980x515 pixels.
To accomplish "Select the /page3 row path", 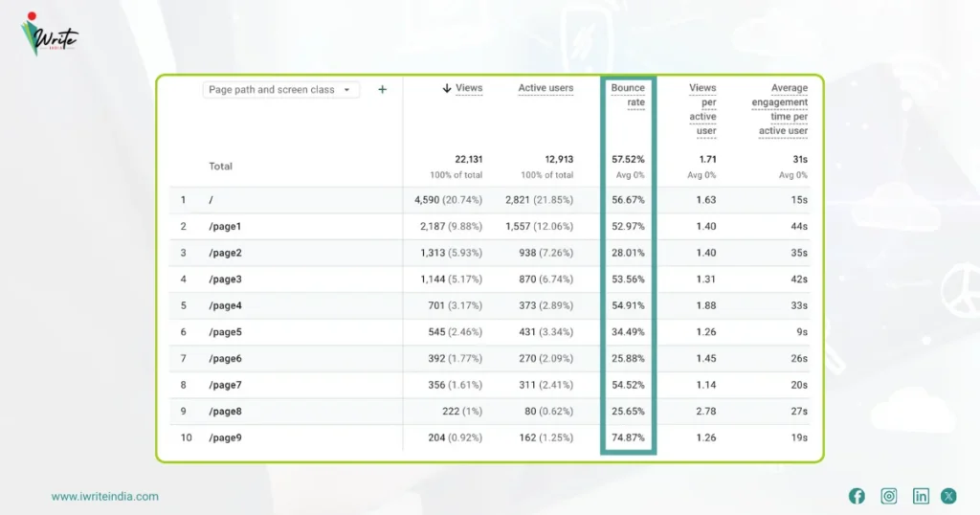I will (225, 280).
